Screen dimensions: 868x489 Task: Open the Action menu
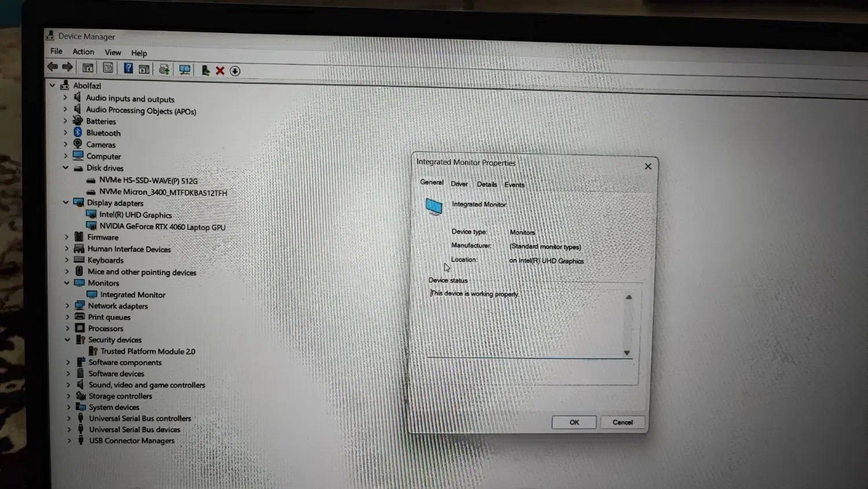pos(83,52)
